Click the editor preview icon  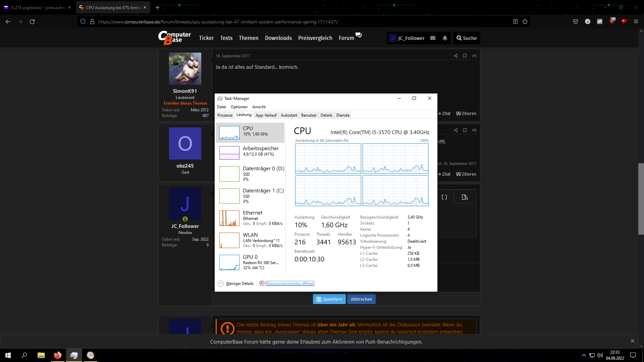point(465,197)
